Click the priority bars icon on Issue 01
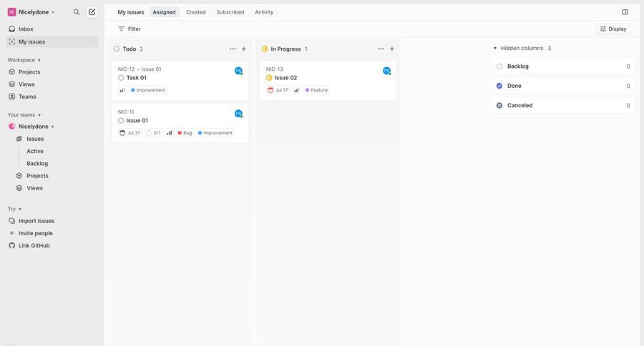644x346 pixels. [169, 132]
